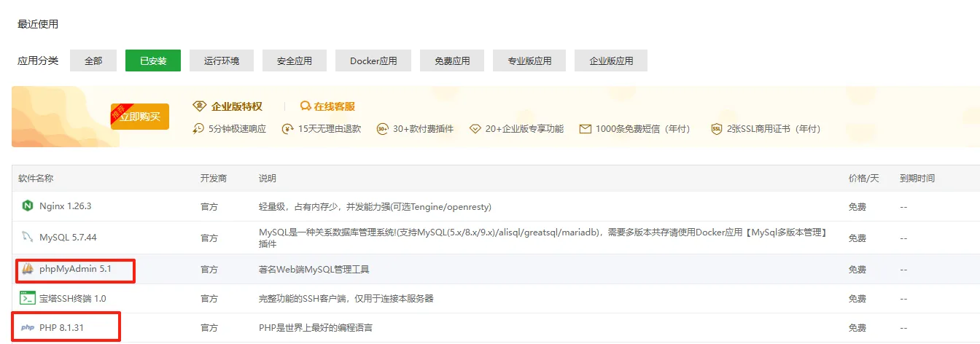Click the 2张SSL商用证书 shield icon
980x344 pixels.
[x=717, y=129]
